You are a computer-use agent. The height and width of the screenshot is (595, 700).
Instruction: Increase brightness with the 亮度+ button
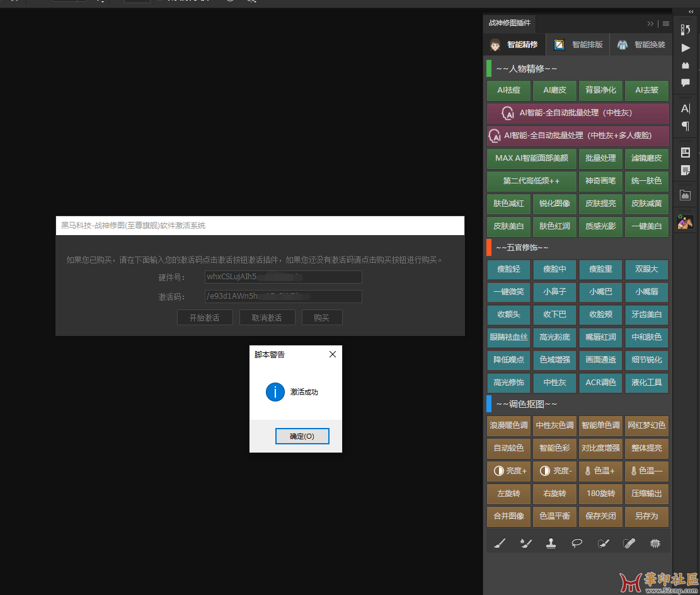pos(510,471)
